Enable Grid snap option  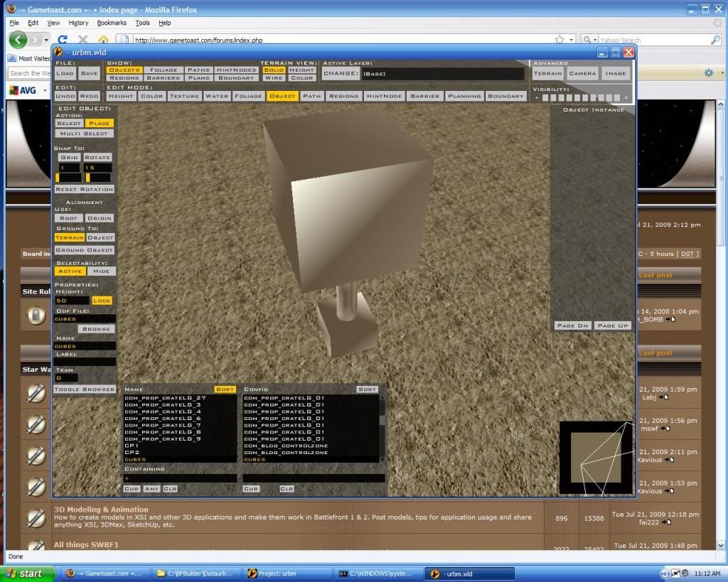point(69,157)
